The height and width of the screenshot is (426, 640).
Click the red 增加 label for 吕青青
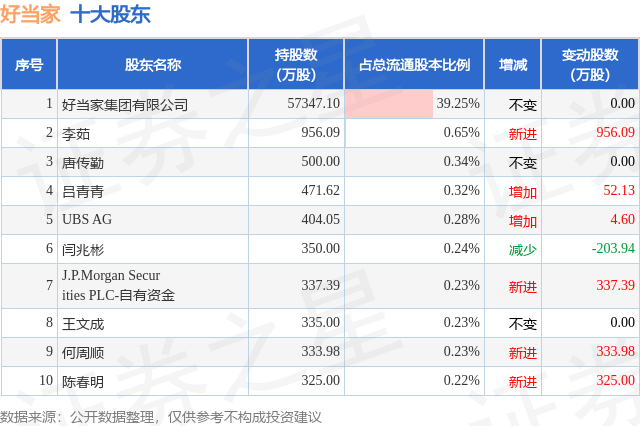coord(522,191)
